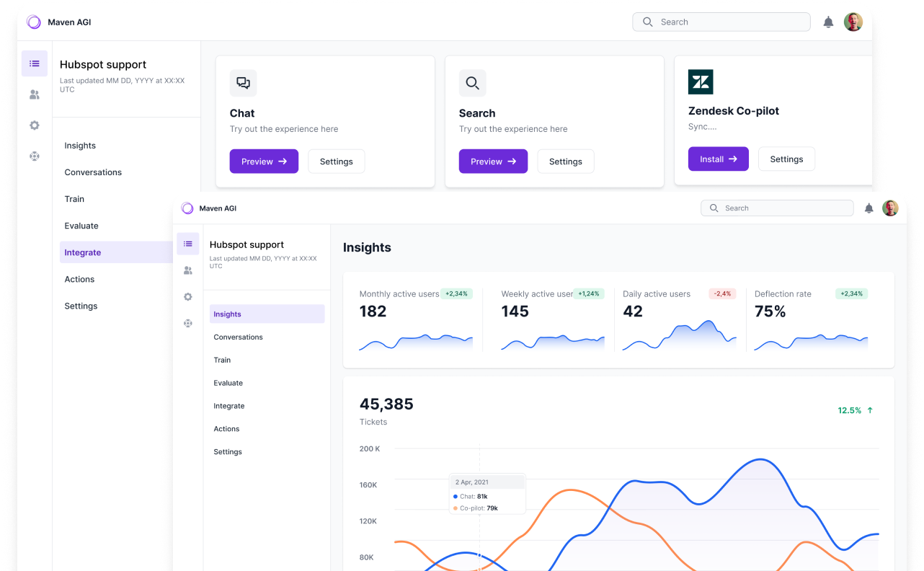Click the Chat bubble icon on the Chat card
The width and height of the screenshot is (924, 571).
[243, 83]
